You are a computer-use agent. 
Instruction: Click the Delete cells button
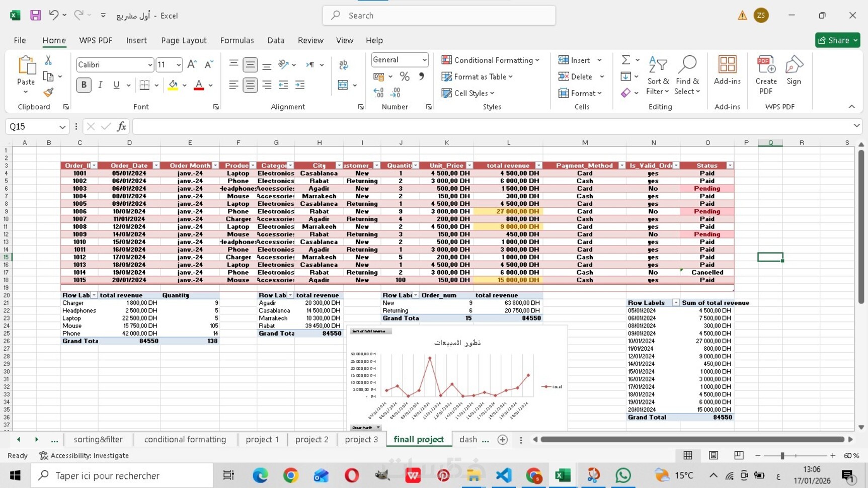tap(581, 76)
